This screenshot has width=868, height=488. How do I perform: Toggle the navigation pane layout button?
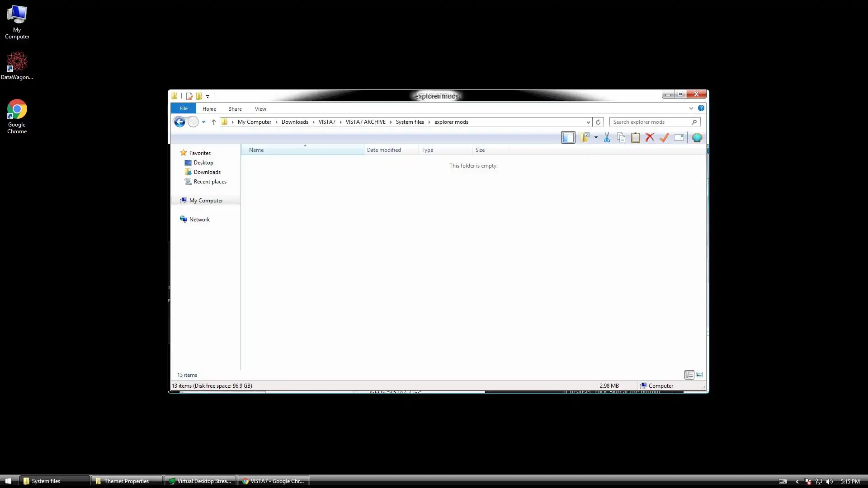click(568, 138)
